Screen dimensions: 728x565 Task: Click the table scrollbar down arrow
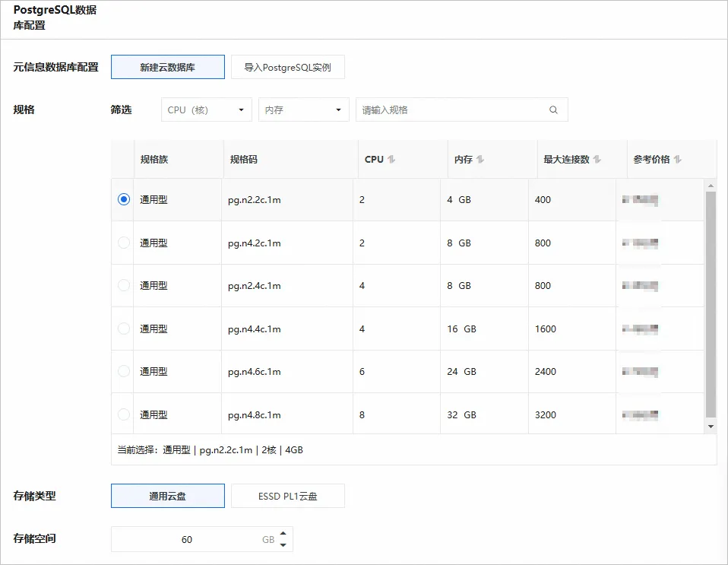[x=711, y=427]
